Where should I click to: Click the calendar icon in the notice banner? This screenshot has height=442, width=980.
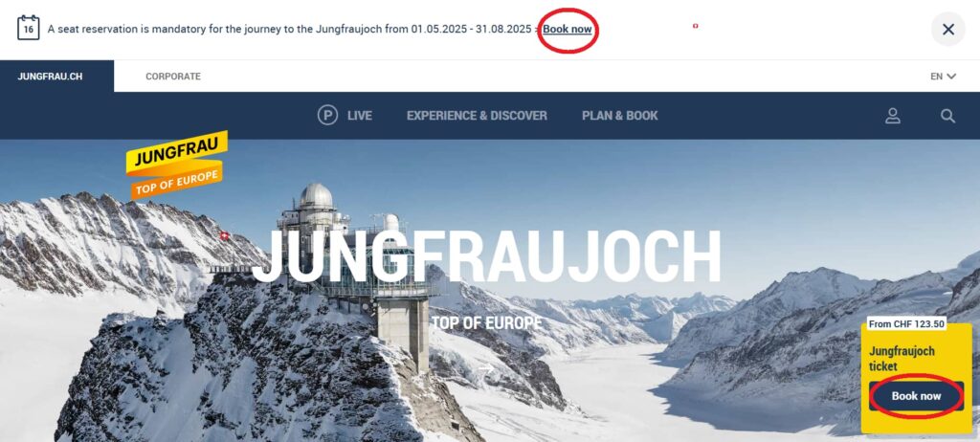[28, 29]
